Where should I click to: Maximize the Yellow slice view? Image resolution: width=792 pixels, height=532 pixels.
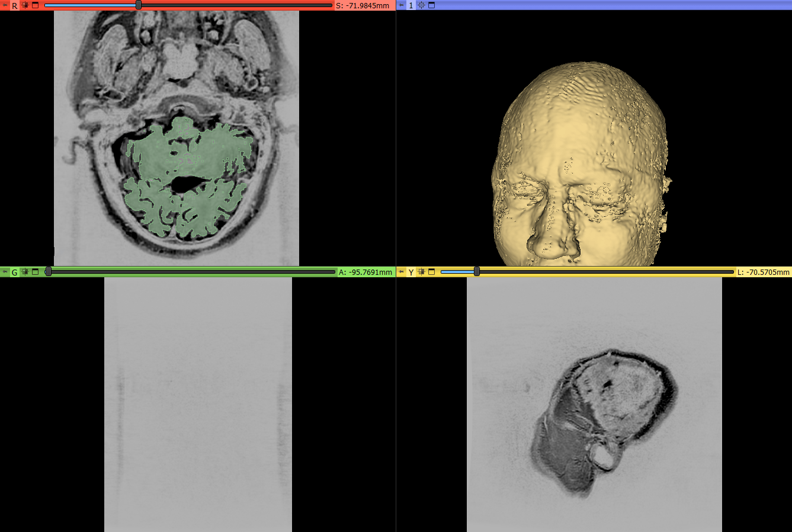click(x=431, y=272)
